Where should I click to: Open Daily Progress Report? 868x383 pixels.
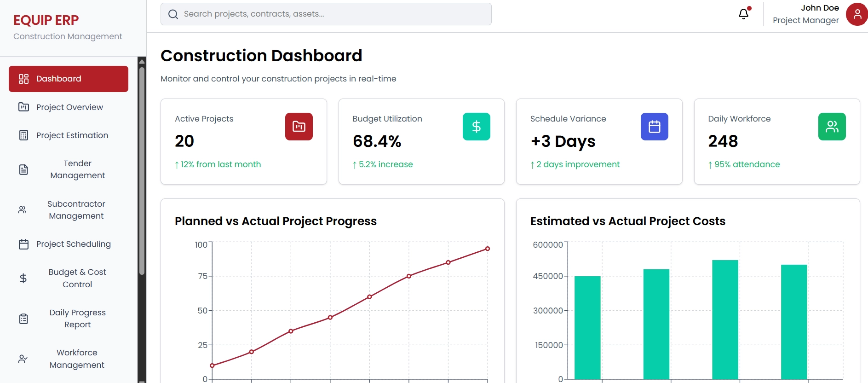[x=77, y=319]
